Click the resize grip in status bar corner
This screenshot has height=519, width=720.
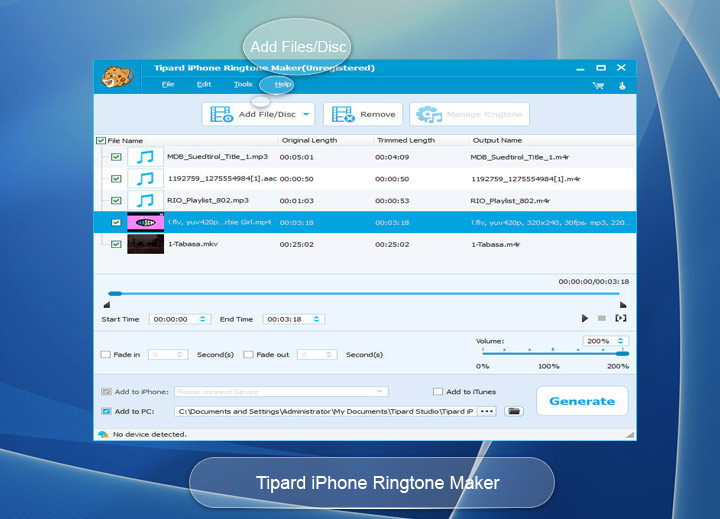630,434
